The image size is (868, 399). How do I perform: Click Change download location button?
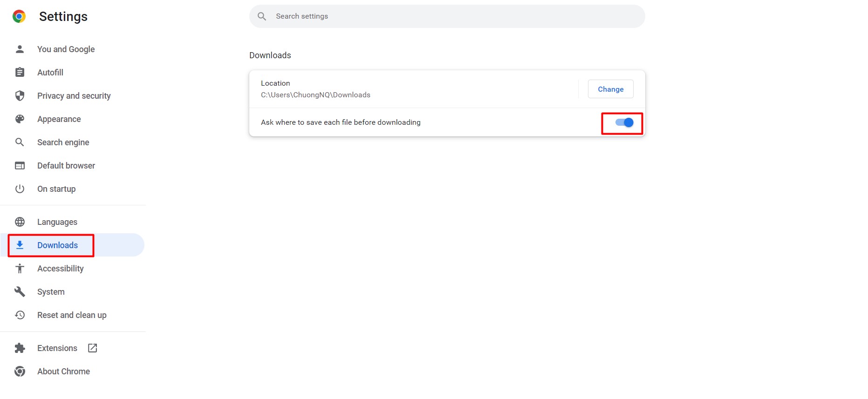click(x=610, y=89)
